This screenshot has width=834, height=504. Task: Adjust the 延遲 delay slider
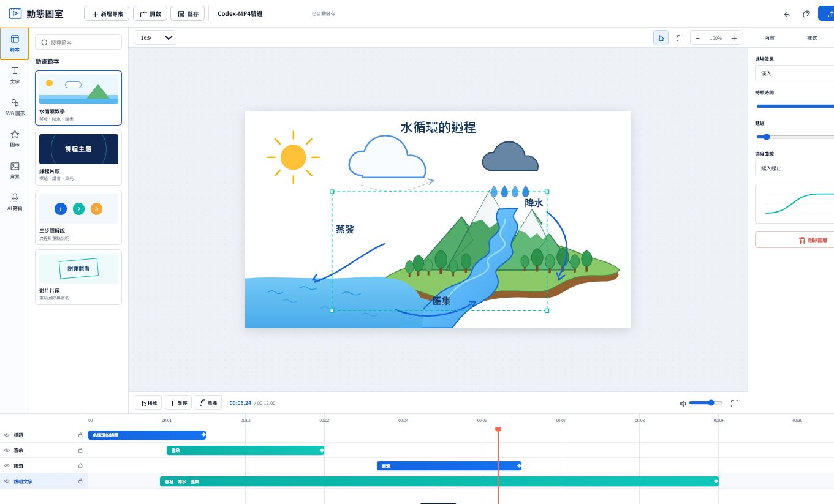[x=795, y=137]
